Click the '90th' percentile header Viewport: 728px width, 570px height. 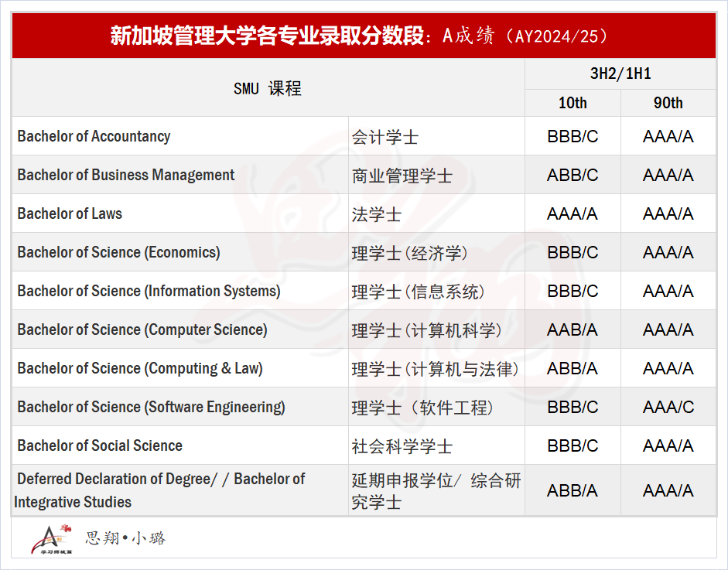668,103
